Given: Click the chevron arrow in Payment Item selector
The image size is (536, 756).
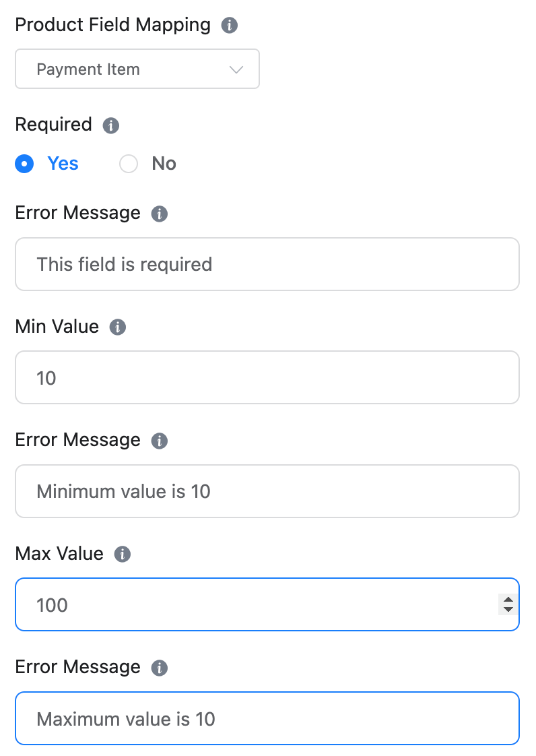Looking at the screenshot, I should click(236, 69).
